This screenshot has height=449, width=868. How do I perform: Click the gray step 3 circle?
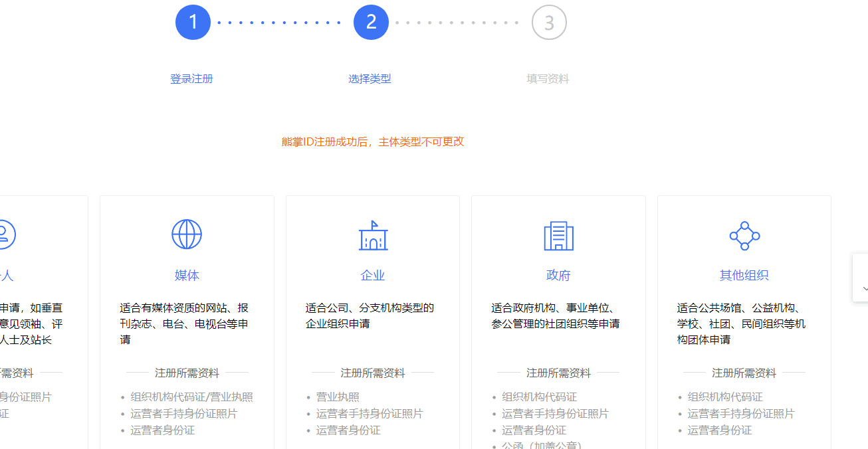click(548, 22)
